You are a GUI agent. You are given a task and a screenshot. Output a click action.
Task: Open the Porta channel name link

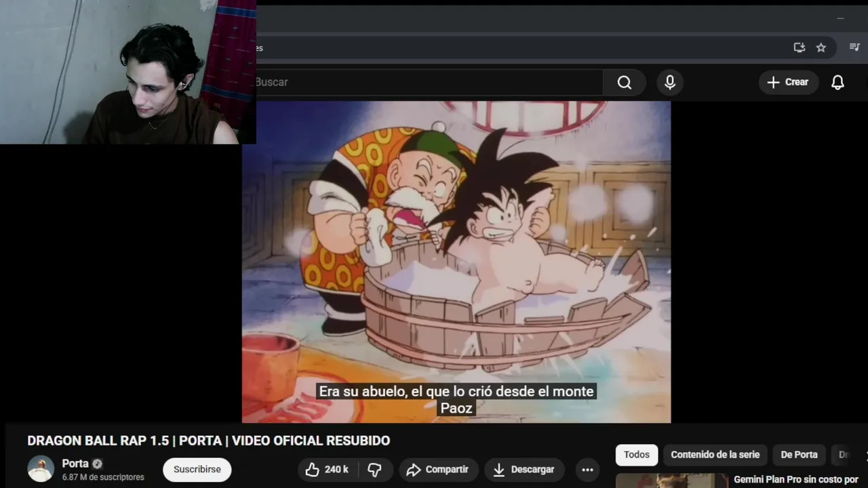[x=75, y=464]
